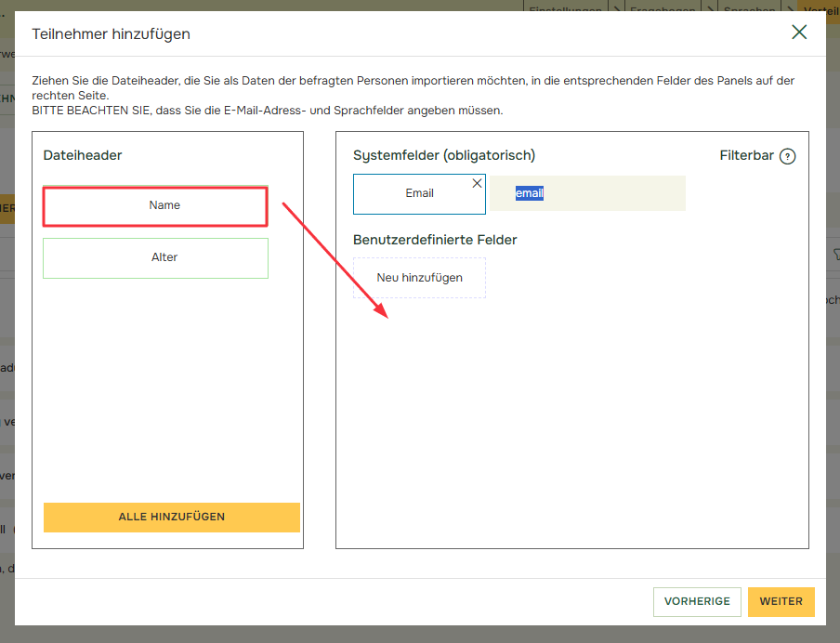Close the Teilnehmer hinzufügen dialog

(x=799, y=33)
